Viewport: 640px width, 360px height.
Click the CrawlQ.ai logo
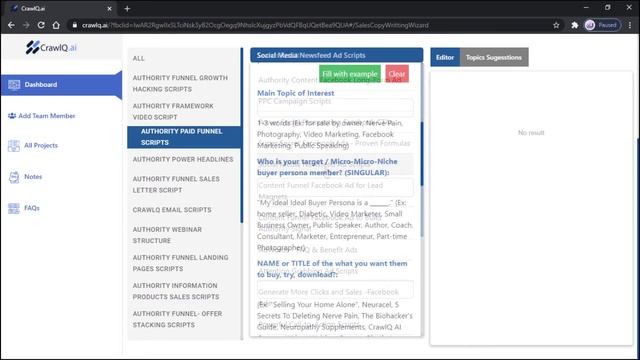pyautogui.click(x=51, y=47)
